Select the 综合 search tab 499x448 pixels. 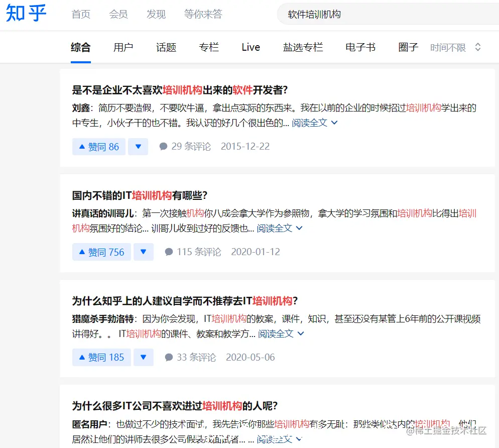coord(80,47)
